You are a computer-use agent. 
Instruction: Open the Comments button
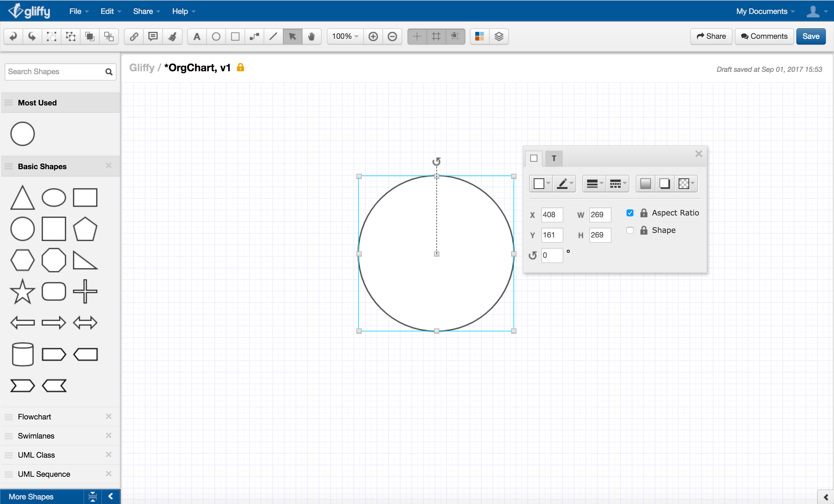764,36
